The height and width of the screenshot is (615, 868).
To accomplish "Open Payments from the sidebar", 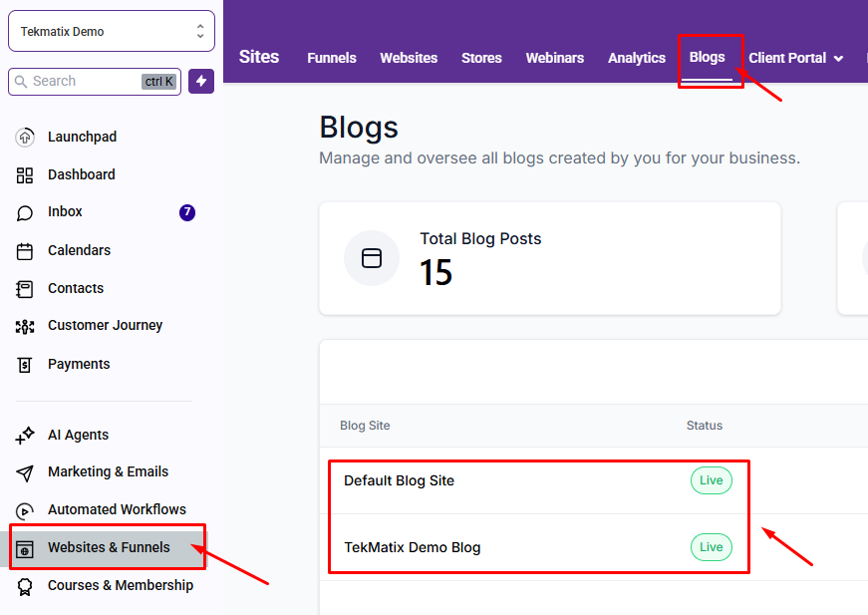I will click(79, 364).
